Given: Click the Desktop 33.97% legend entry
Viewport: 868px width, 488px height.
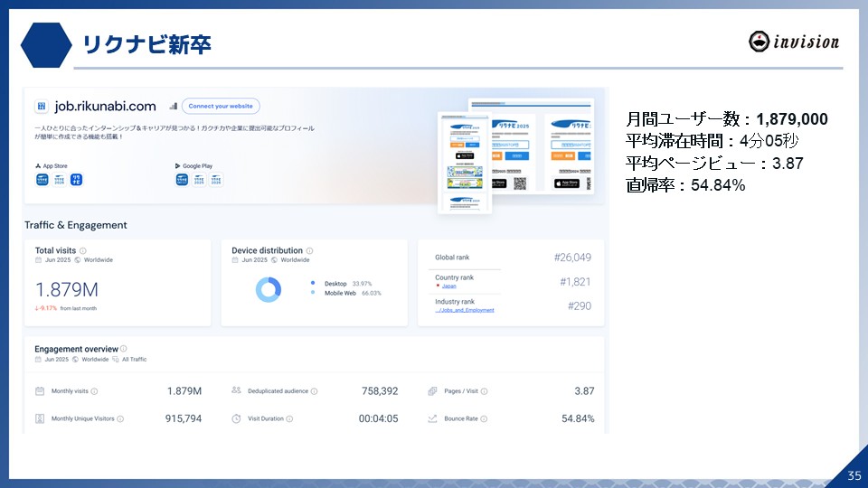Looking at the screenshot, I should (x=342, y=283).
